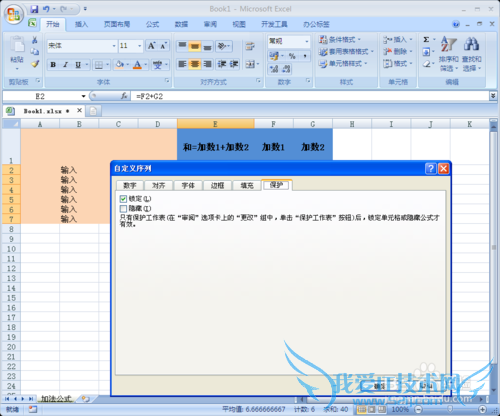The height and width of the screenshot is (416, 500).
Task: Toggle middle vertical alignment
Action: tap(195, 46)
